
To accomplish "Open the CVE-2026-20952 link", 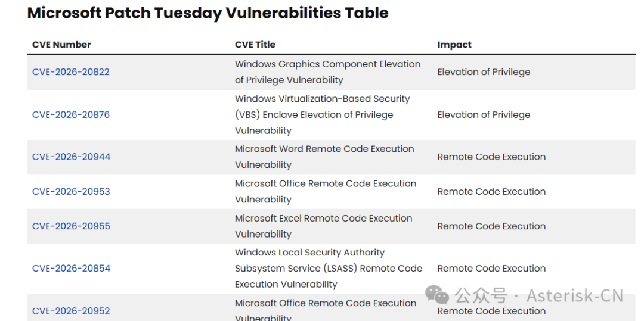I will [71, 311].
